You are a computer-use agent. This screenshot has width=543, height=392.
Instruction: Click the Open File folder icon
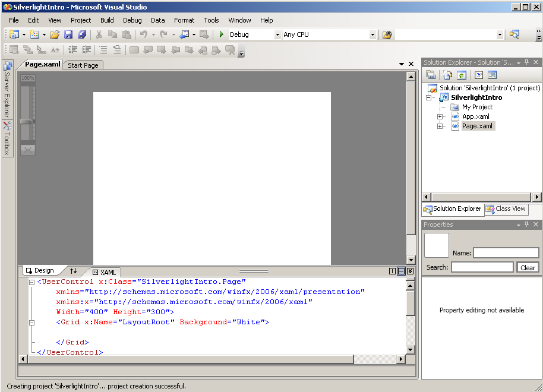click(x=55, y=34)
